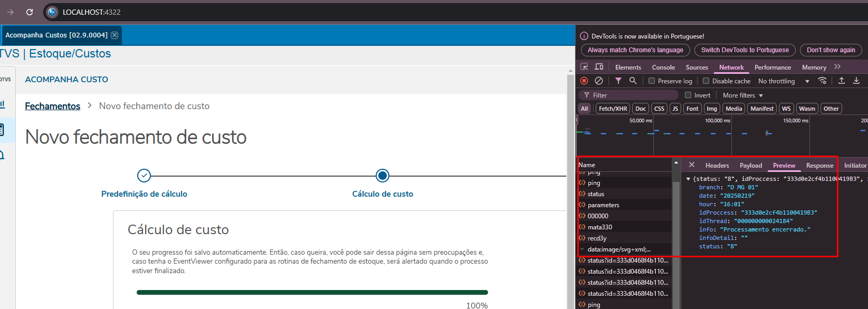This screenshot has height=309, width=868.
Task: Open network conditions wifi icon
Action: (x=822, y=81)
